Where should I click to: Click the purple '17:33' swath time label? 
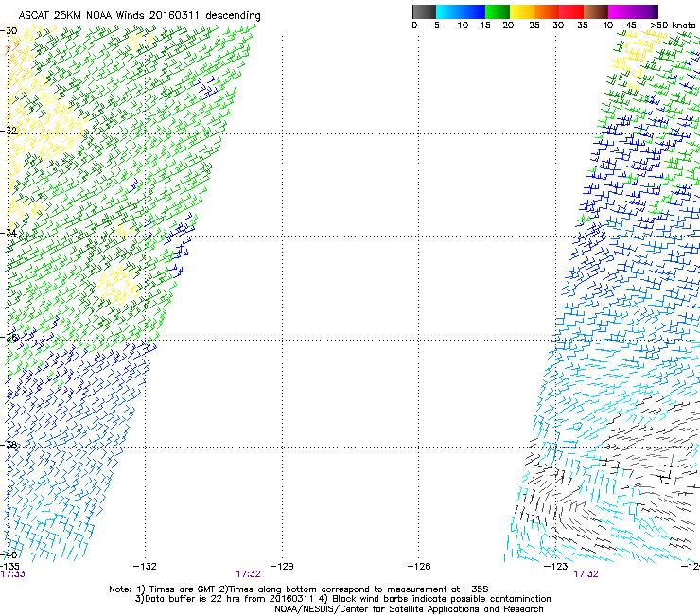click(x=13, y=574)
